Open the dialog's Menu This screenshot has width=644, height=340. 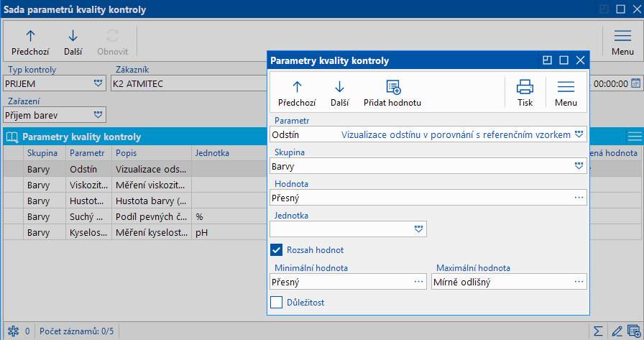[566, 91]
